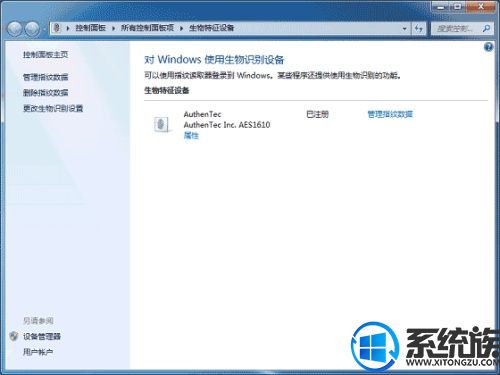Expand the arrow after 所有控制面板项 in the breadcrumb
Image resolution: width=500 pixels, height=375 pixels.
coord(182,28)
